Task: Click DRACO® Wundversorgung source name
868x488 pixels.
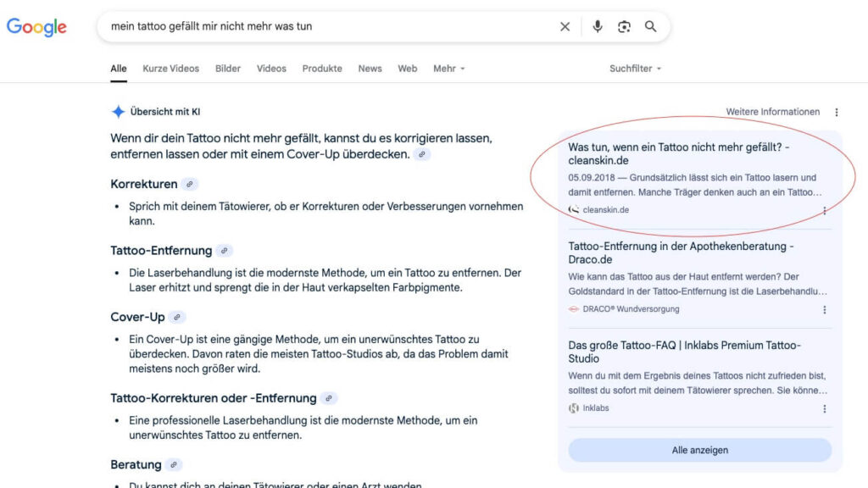Action: pyautogui.click(x=631, y=308)
